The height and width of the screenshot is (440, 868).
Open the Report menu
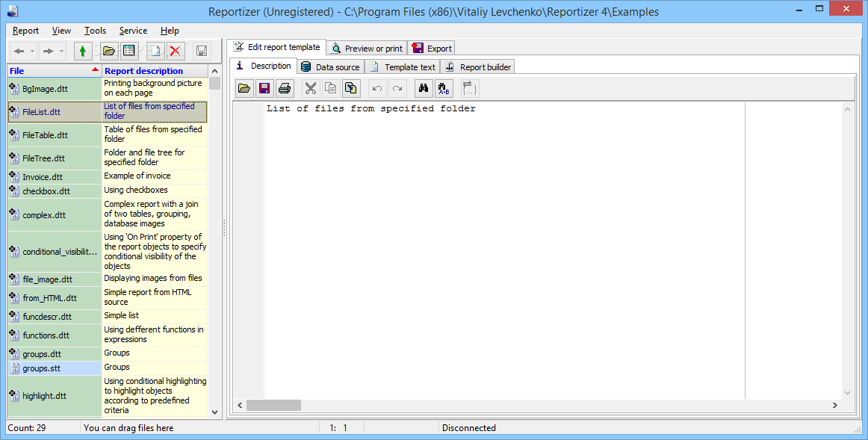(x=25, y=31)
